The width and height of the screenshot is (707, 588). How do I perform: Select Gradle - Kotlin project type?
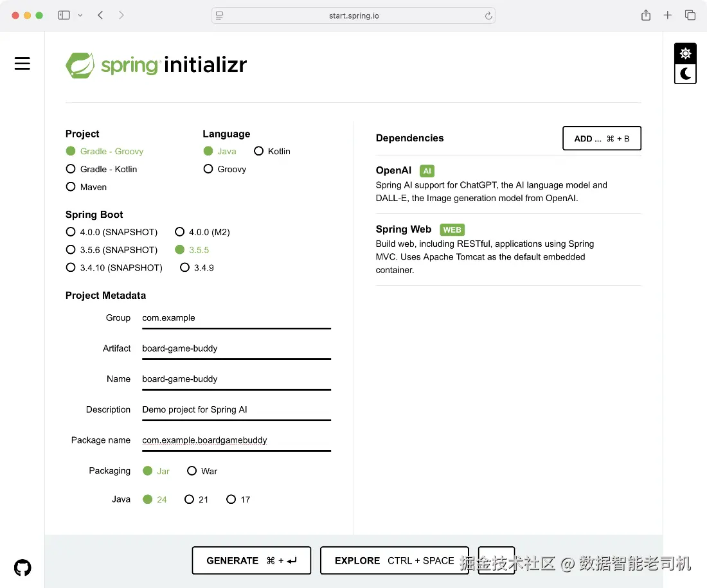(102, 169)
